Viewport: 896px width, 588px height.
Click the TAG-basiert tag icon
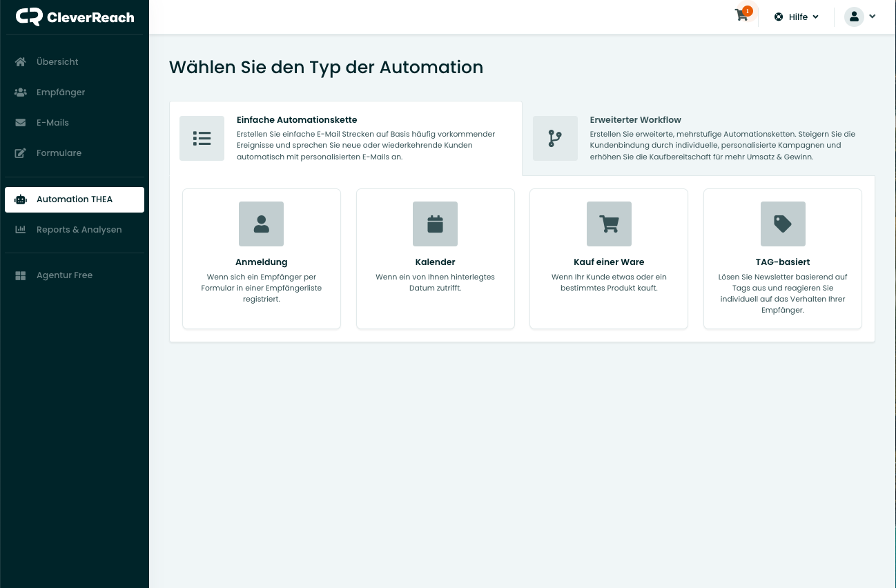click(x=782, y=224)
